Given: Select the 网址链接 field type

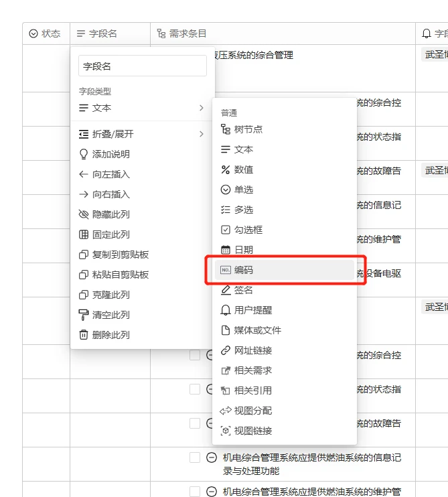Looking at the screenshot, I should pos(284,350).
